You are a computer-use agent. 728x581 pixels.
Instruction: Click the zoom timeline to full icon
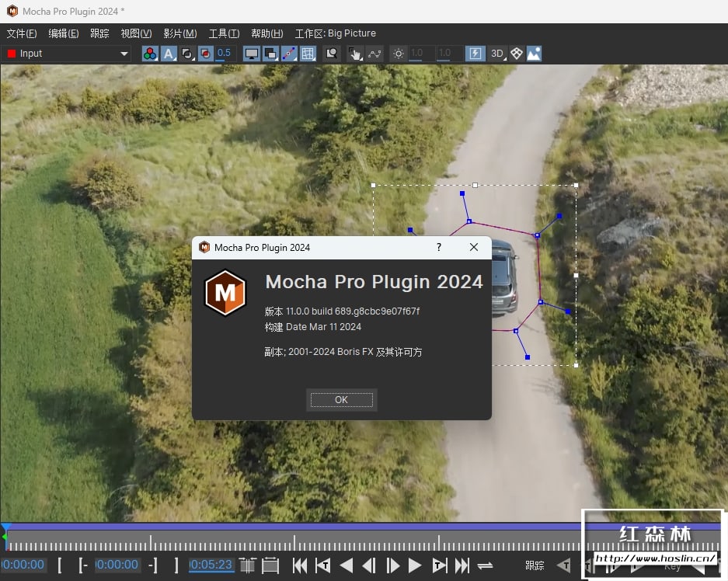270,565
